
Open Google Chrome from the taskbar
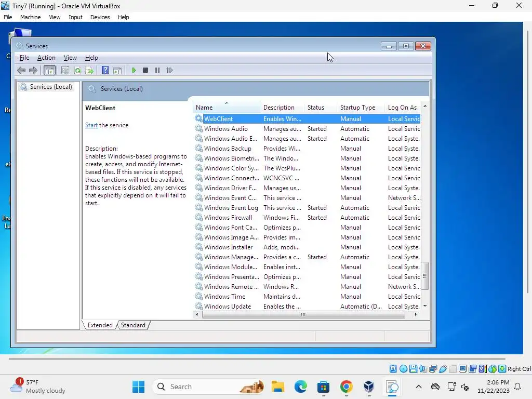click(346, 387)
